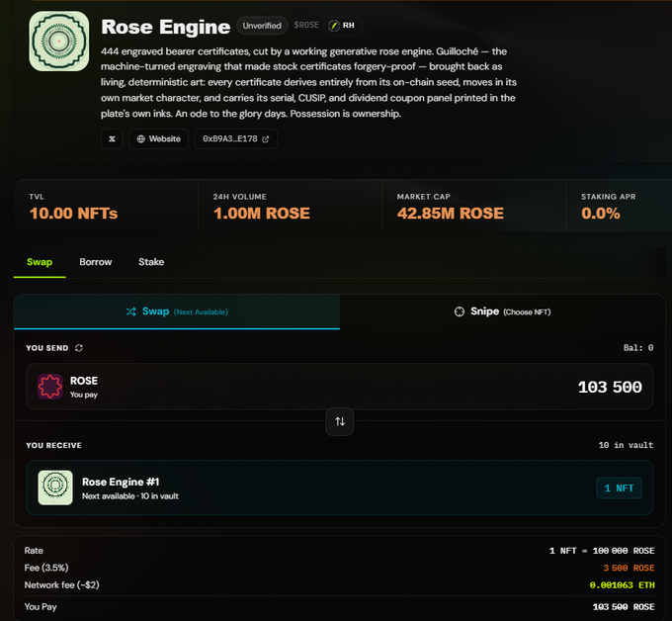This screenshot has height=621, width=672.
Task: Click the network fee 0.001063 ETH
Action: pyautogui.click(x=622, y=585)
